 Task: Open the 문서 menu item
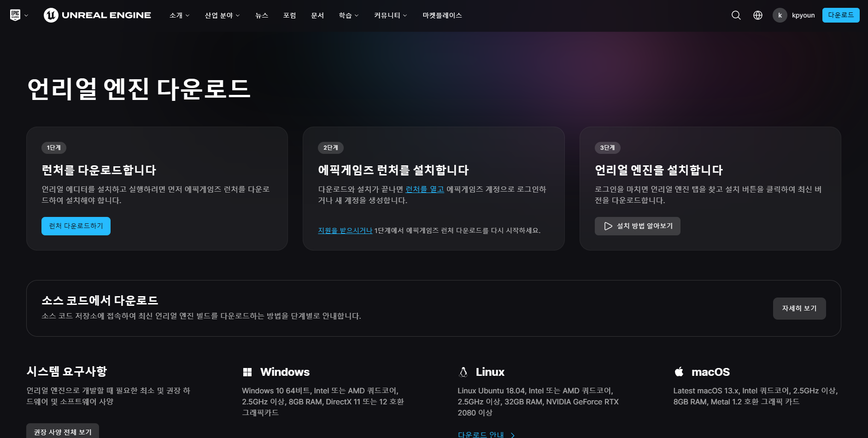[x=317, y=15]
